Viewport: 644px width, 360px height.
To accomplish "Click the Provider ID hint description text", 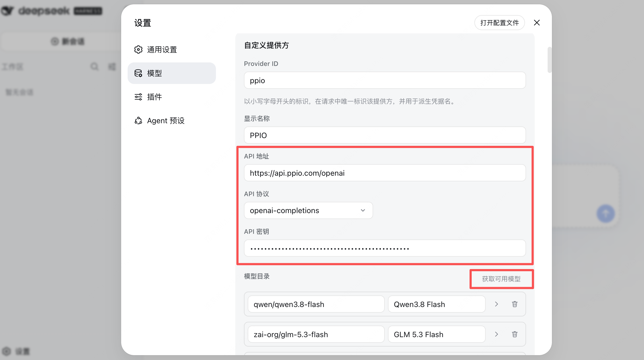I will [x=350, y=101].
